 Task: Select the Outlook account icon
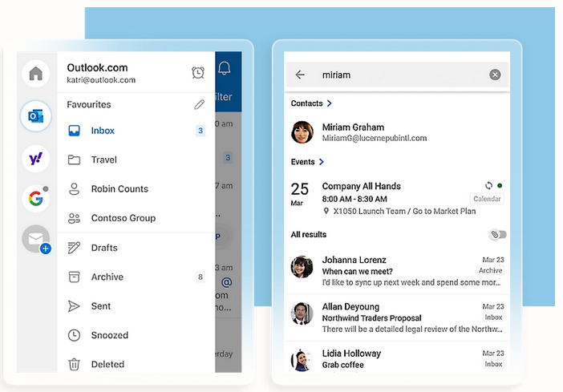point(36,116)
